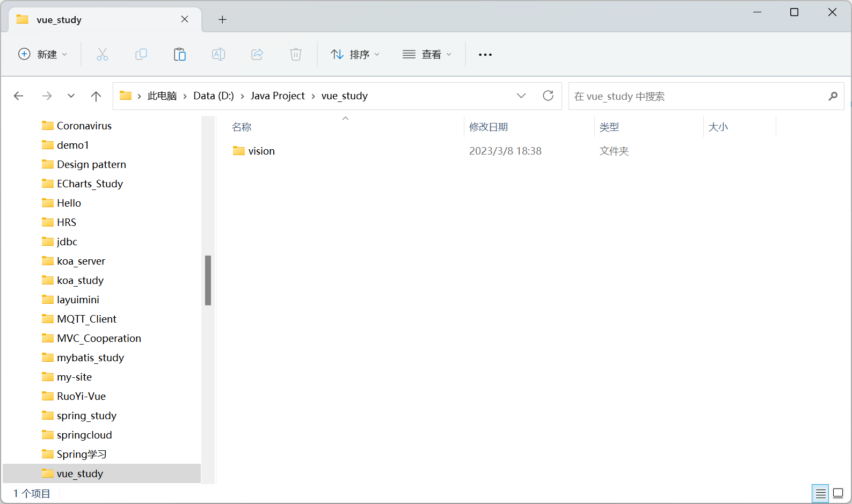Image resolution: width=852 pixels, height=504 pixels.
Task: Select springcloud folder in sidebar
Action: (84, 435)
